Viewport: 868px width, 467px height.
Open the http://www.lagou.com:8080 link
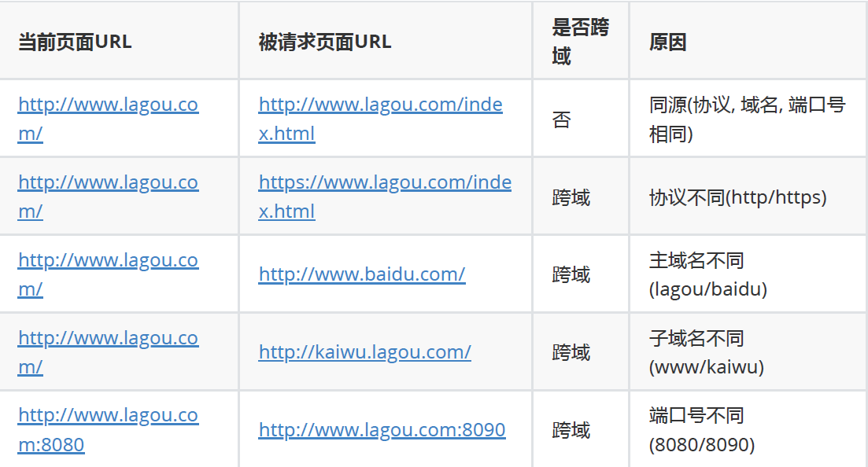click(108, 429)
